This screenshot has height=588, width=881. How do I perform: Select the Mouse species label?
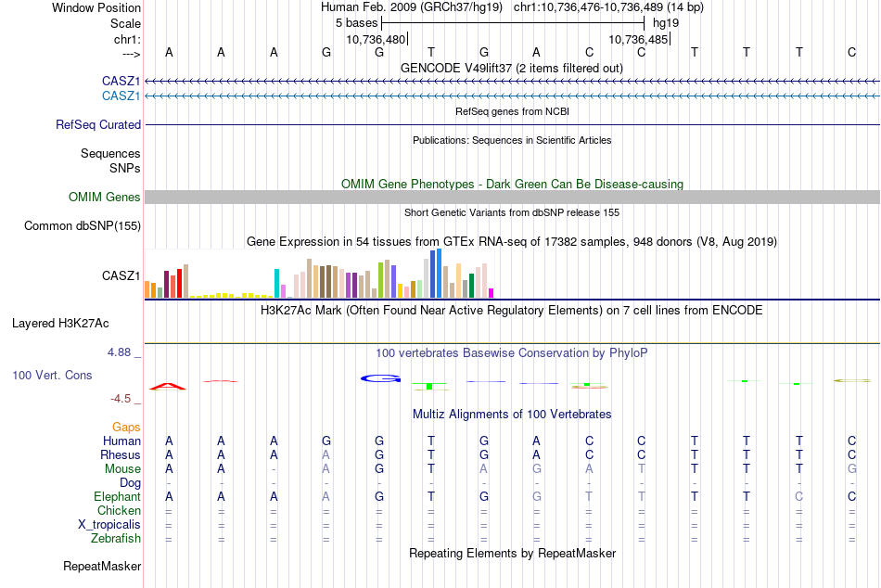122,469
